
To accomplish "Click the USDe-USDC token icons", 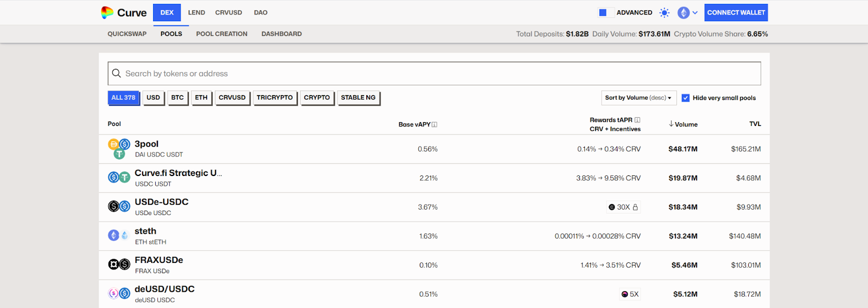I will click(x=119, y=206).
